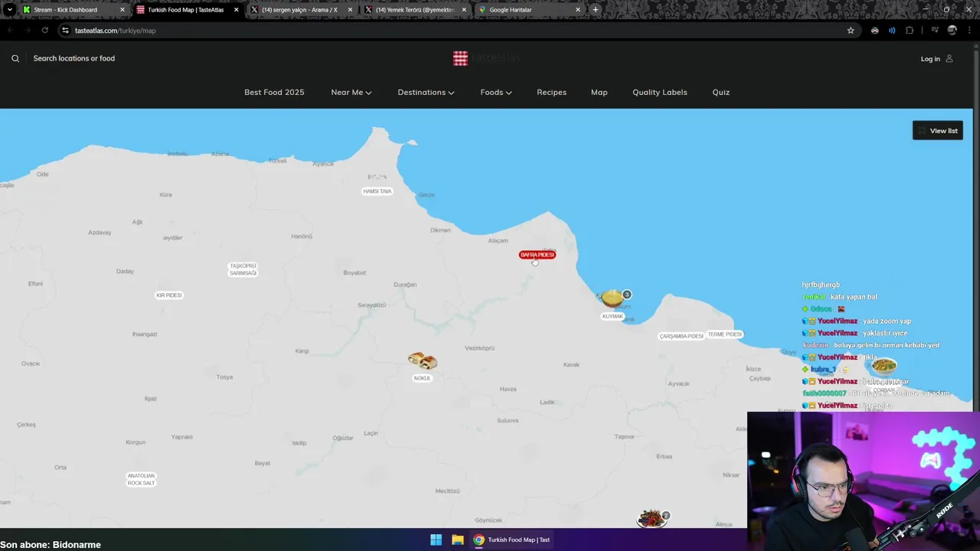
Task: Open the Quiz menu item
Action: coord(720,92)
